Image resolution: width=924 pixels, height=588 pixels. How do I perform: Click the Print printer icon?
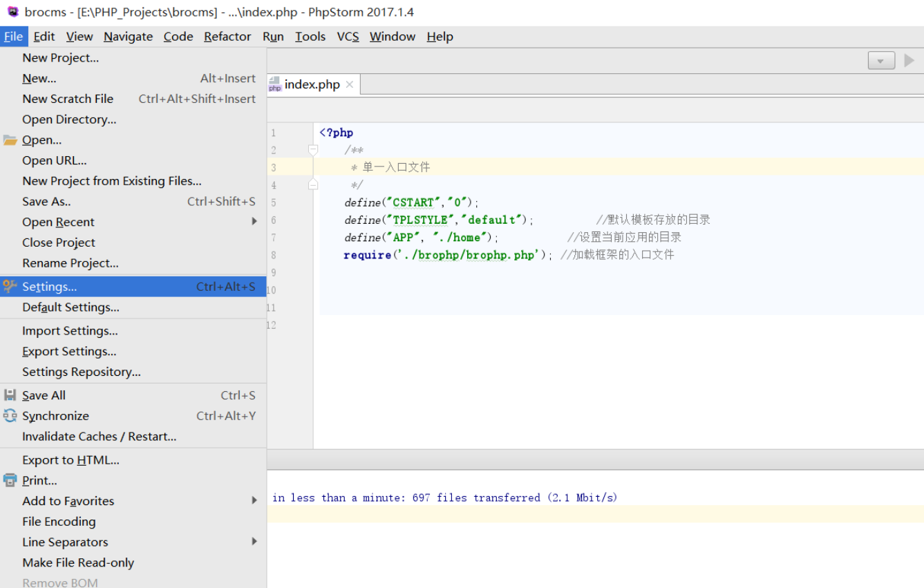[x=10, y=480]
